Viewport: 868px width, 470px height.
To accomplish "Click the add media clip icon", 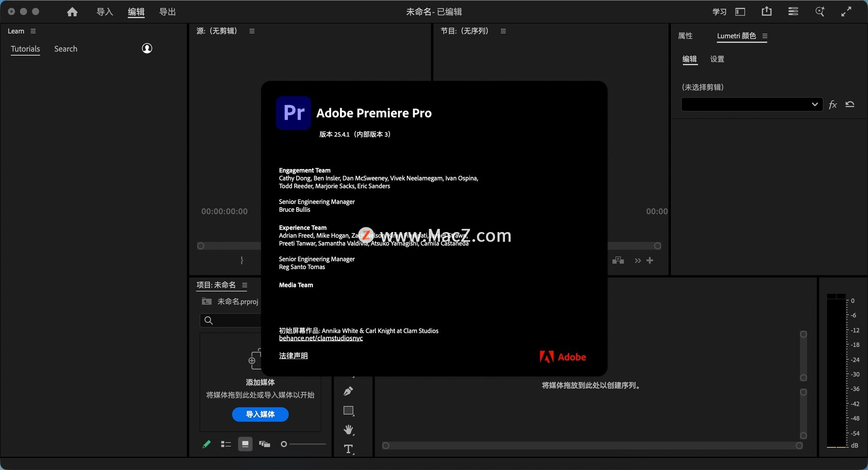I will 255,360.
